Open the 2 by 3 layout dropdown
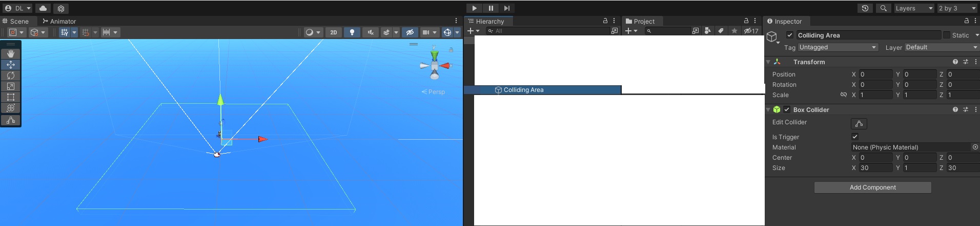The height and width of the screenshot is (226, 980). tap(957, 8)
